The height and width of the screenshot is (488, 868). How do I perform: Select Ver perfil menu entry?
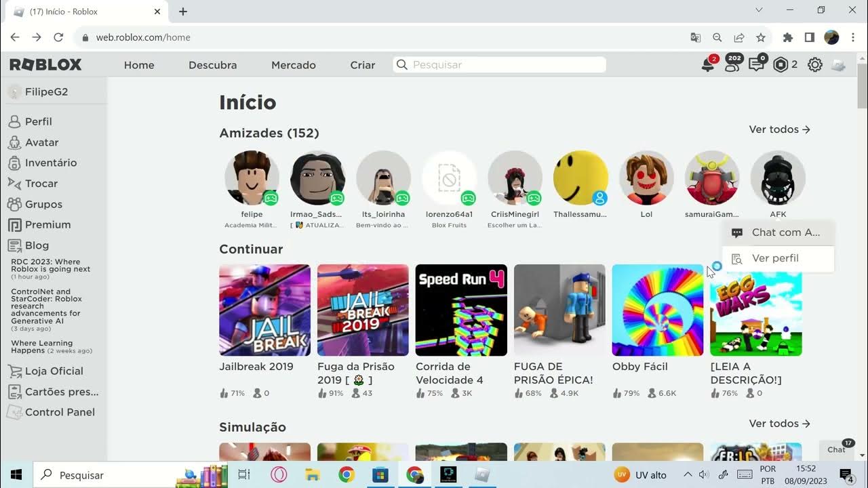pyautogui.click(x=778, y=258)
